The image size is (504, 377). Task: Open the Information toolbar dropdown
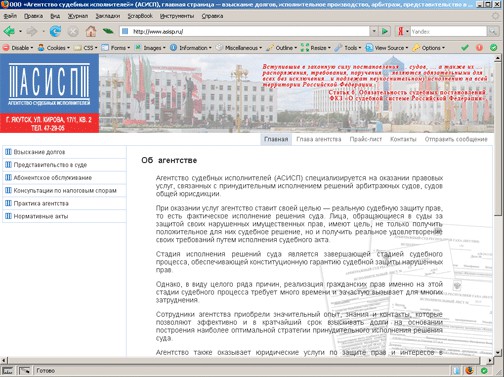pyautogui.click(x=191, y=48)
